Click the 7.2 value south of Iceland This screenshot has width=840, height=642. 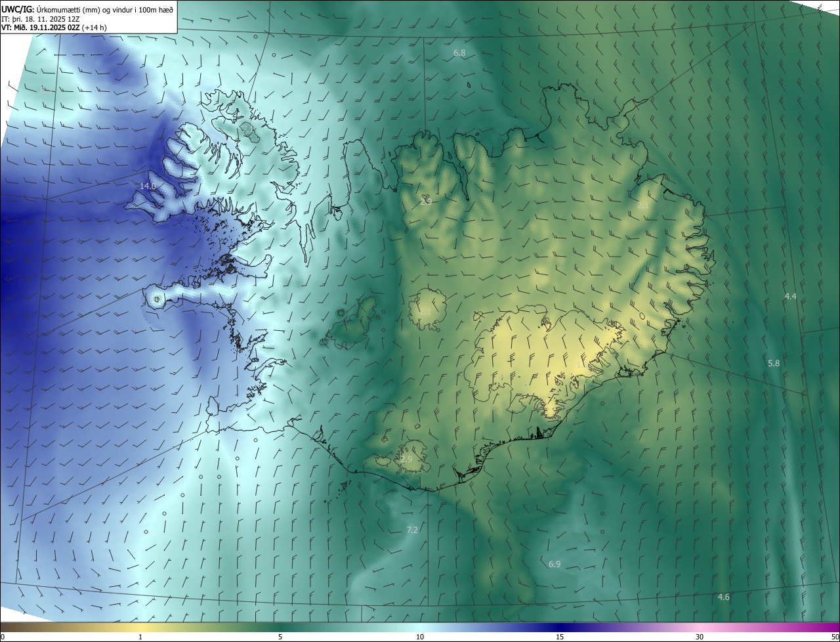(x=412, y=530)
